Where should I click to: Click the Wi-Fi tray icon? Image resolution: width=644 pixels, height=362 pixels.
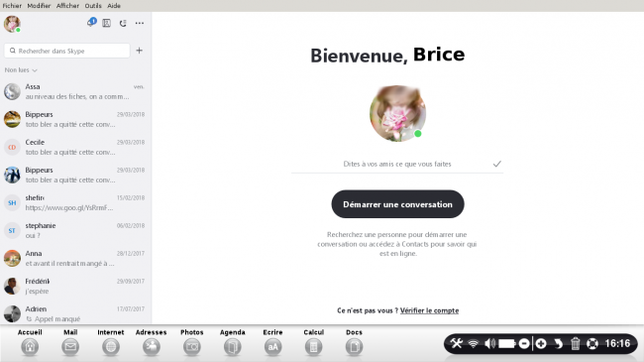[474, 343]
